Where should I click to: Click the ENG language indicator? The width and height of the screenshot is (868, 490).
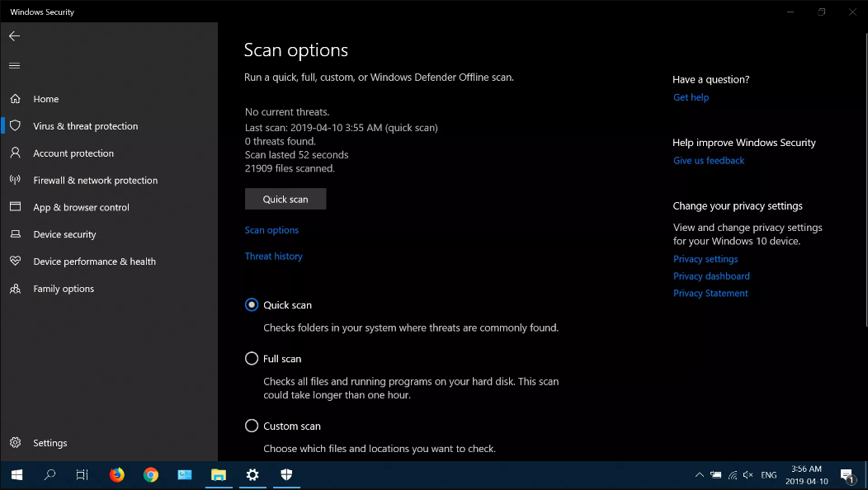[768, 475]
